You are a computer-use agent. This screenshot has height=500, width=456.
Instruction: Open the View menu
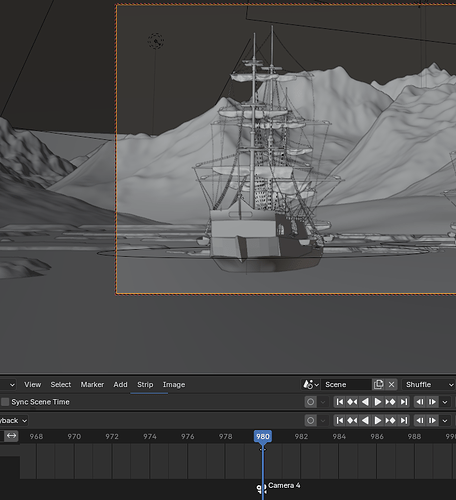(32, 385)
